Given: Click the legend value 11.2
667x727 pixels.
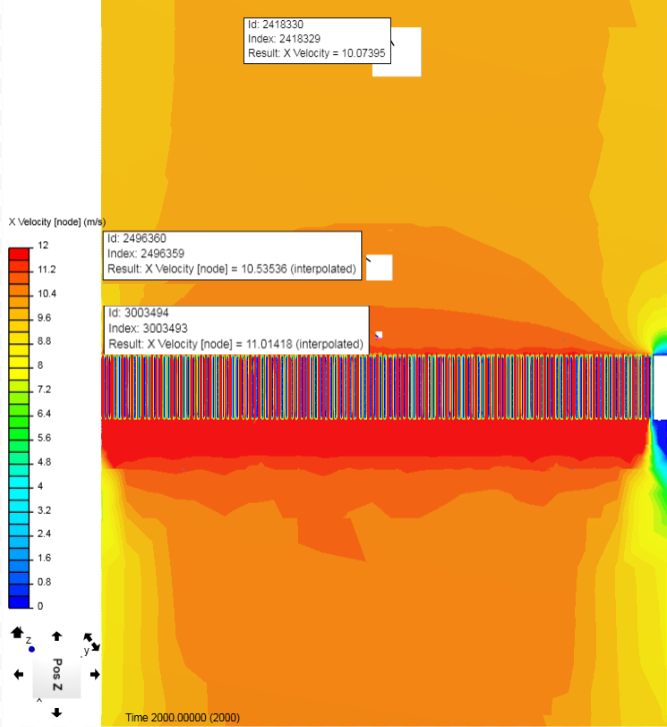Looking at the screenshot, I should [x=46, y=269].
